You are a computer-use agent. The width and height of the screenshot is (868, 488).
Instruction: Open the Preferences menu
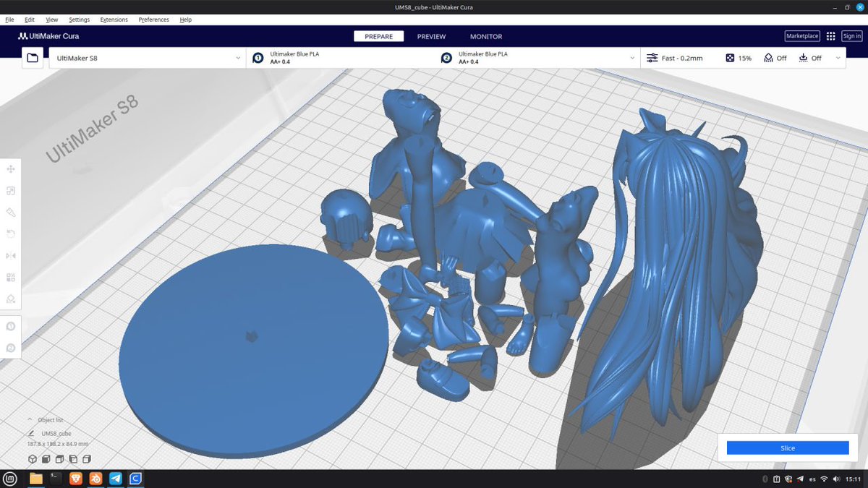[x=155, y=20]
